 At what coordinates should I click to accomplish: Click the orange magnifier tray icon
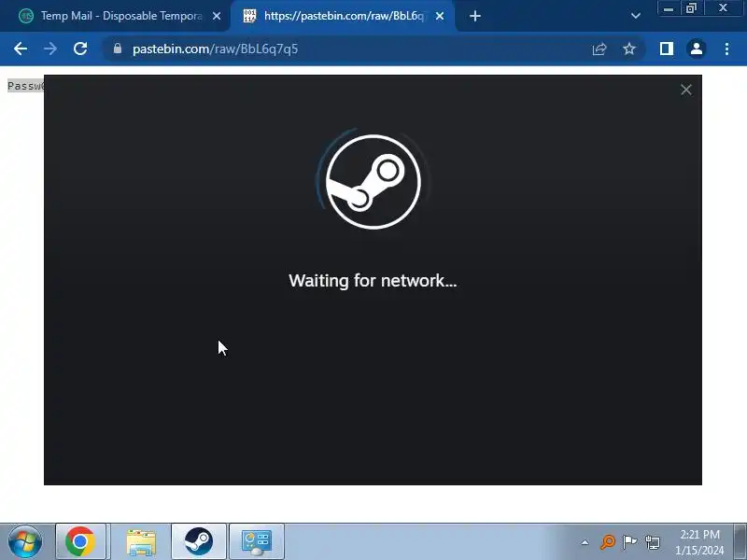(x=608, y=542)
